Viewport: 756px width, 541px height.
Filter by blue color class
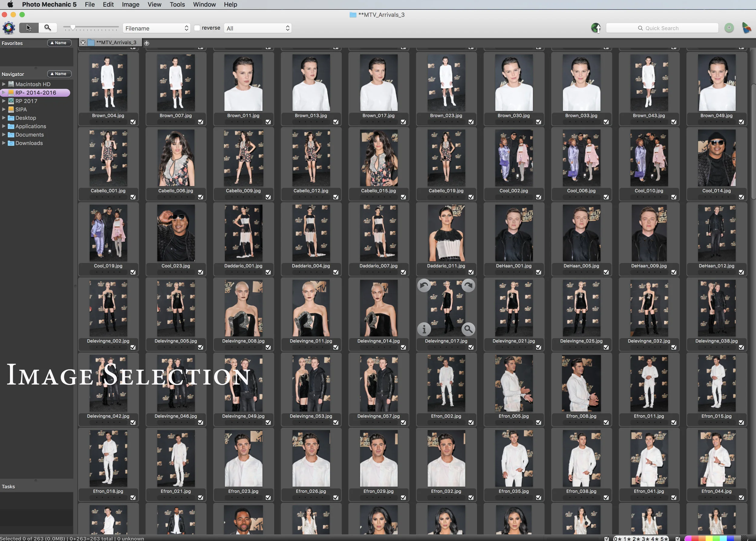click(x=730, y=539)
